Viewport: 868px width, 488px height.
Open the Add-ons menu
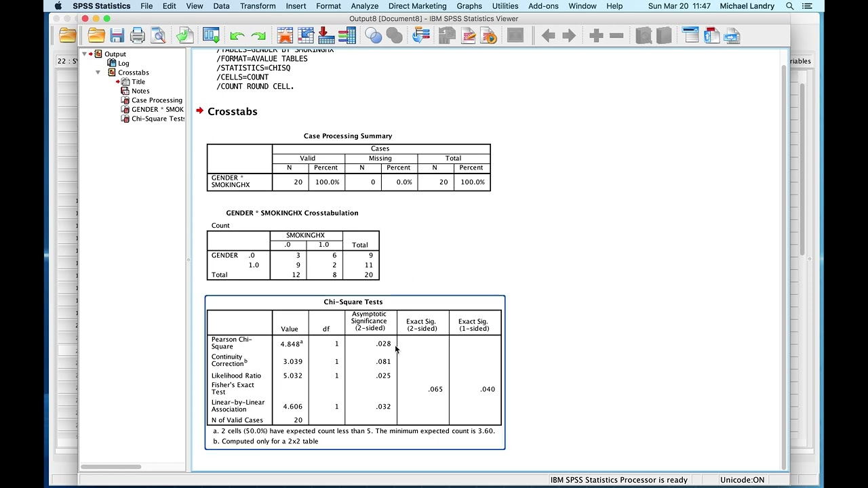tap(544, 6)
